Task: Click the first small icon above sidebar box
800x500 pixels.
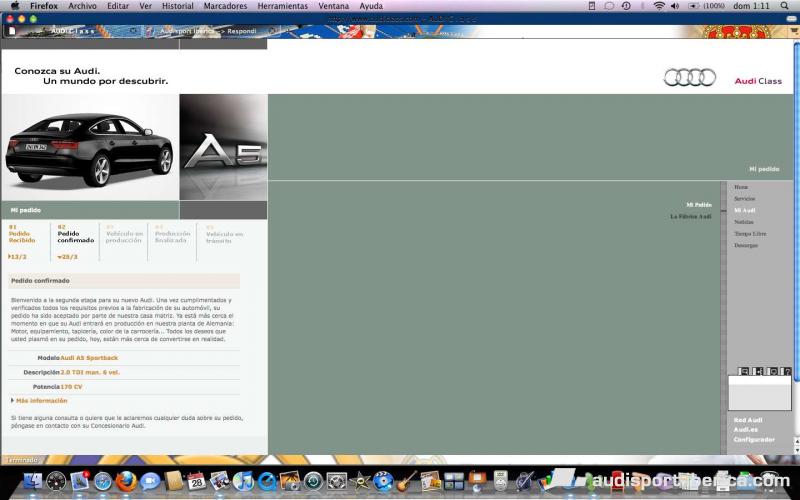Action: pos(744,371)
